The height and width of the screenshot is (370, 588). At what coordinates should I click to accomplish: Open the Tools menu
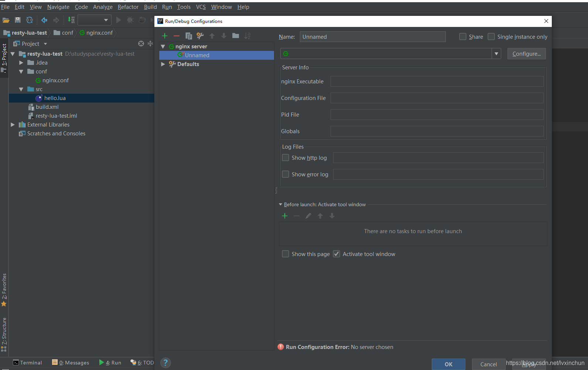click(x=184, y=7)
